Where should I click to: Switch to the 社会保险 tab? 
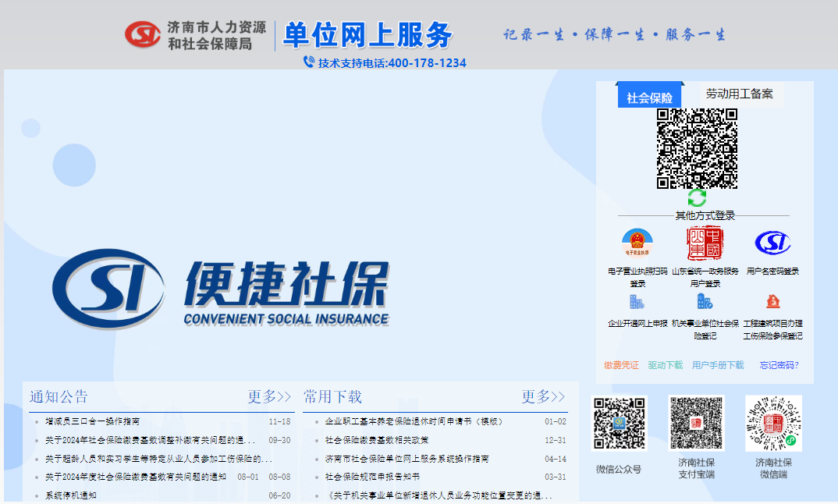(649, 95)
